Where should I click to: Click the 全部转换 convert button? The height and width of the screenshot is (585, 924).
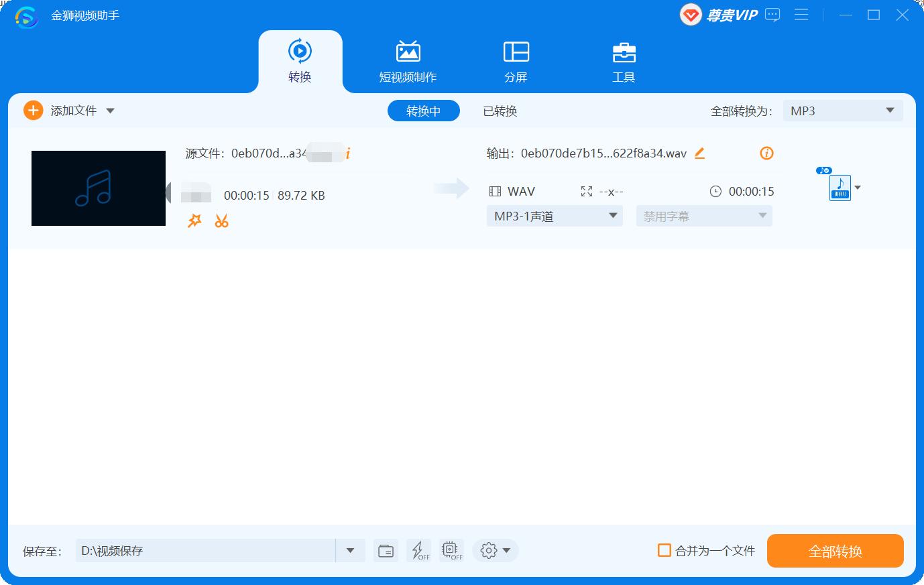tap(835, 550)
